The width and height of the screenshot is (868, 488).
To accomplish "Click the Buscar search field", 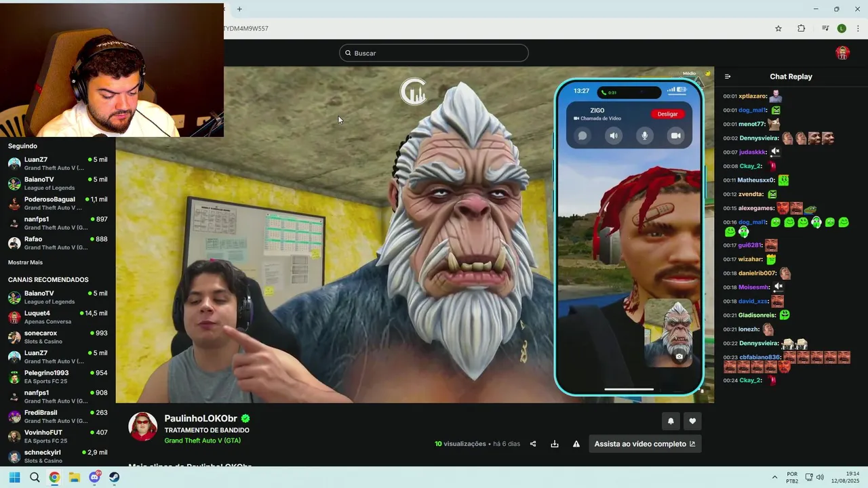I will click(434, 53).
